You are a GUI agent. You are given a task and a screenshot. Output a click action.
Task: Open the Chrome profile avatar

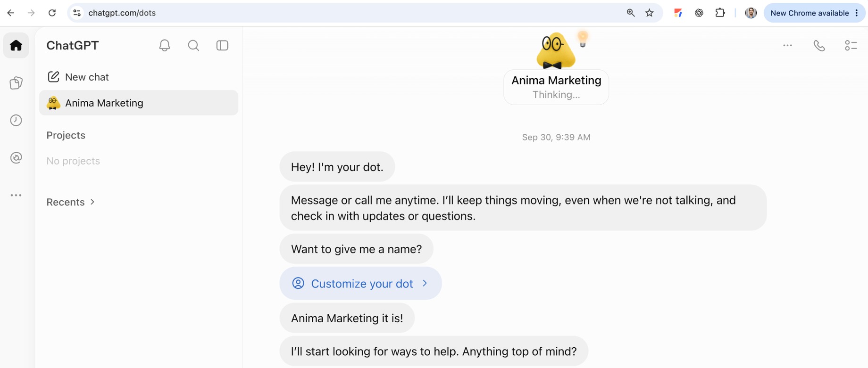pyautogui.click(x=751, y=13)
